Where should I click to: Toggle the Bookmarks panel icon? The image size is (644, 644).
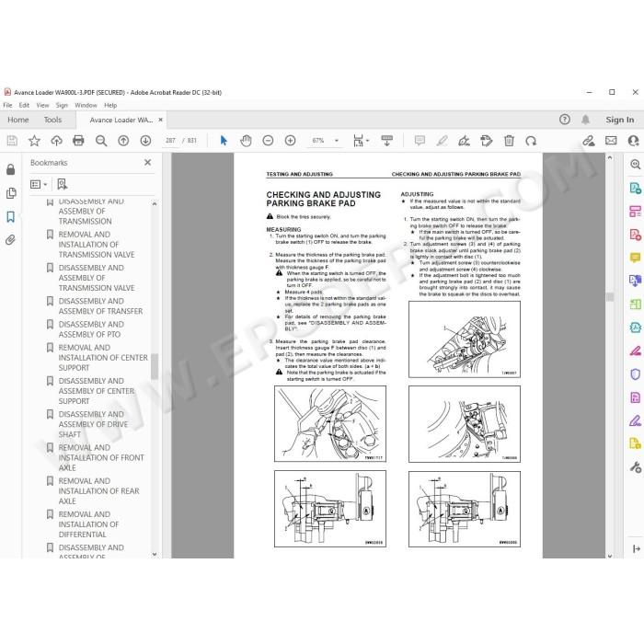[11, 216]
